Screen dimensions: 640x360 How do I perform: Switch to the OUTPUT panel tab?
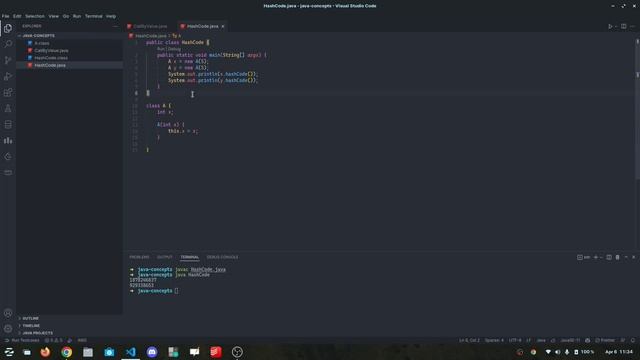coord(164,257)
